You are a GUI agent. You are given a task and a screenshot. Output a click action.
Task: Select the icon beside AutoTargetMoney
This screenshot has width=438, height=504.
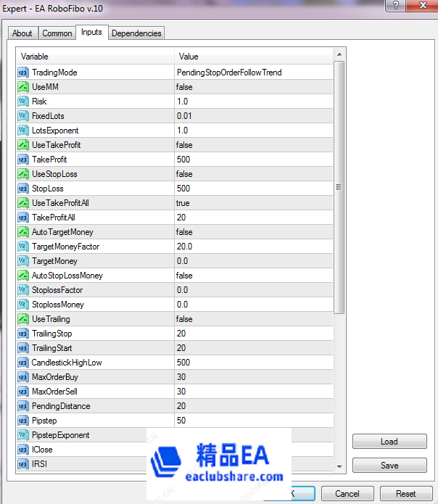(x=22, y=232)
